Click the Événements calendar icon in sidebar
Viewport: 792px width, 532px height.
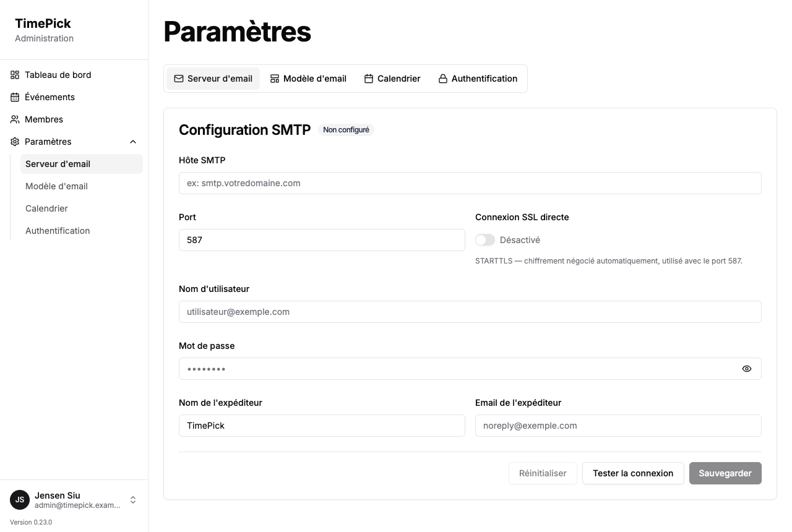click(15, 97)
